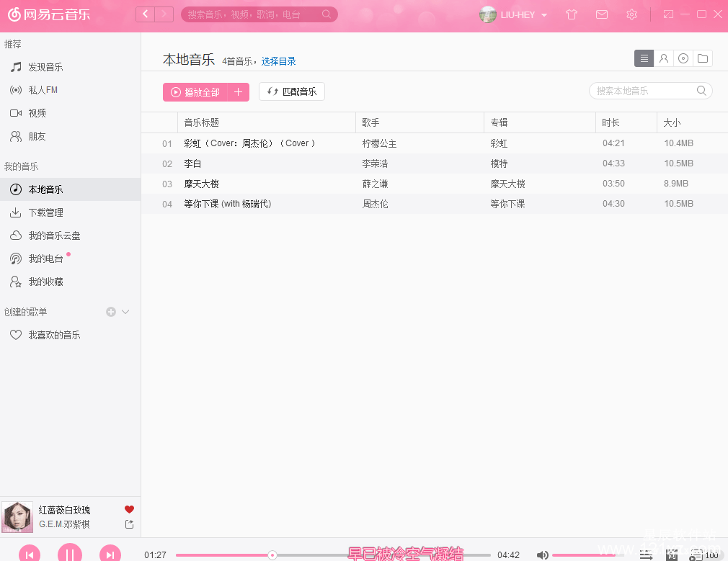The image size is (728, 561).
Task: Click the volume slider
Action: tap(587, 555)
